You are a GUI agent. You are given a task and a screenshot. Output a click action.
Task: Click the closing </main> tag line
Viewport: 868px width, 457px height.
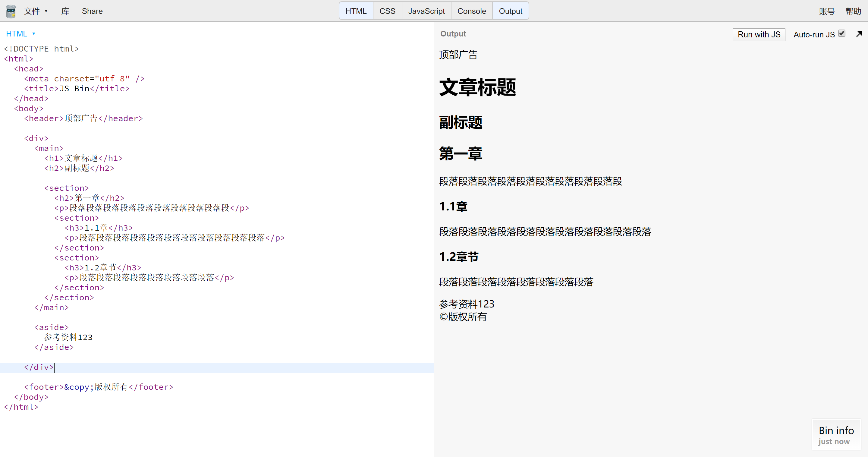51,308
